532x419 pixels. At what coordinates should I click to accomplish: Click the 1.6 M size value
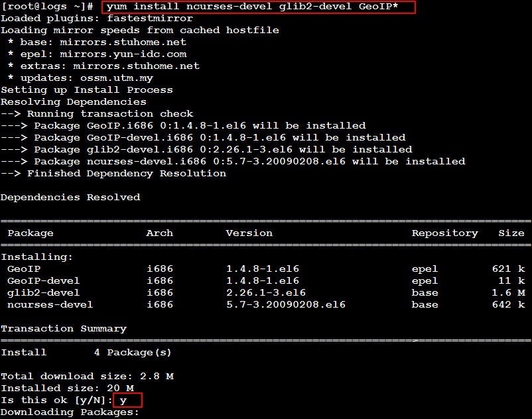(511, 293)
